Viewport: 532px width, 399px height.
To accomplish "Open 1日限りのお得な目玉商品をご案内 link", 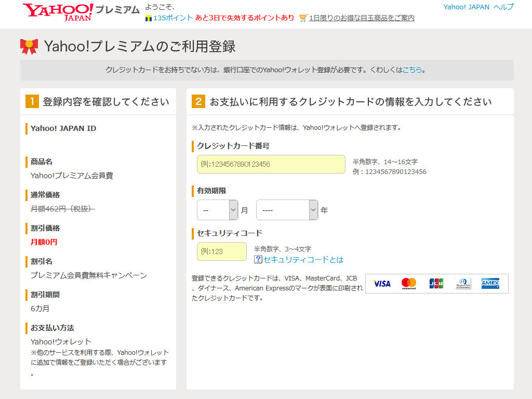I will [x=362, y=18].
